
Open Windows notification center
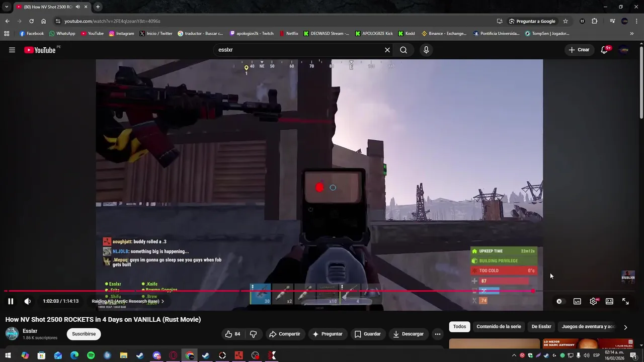pyautogui.click(x=633, y=355)
